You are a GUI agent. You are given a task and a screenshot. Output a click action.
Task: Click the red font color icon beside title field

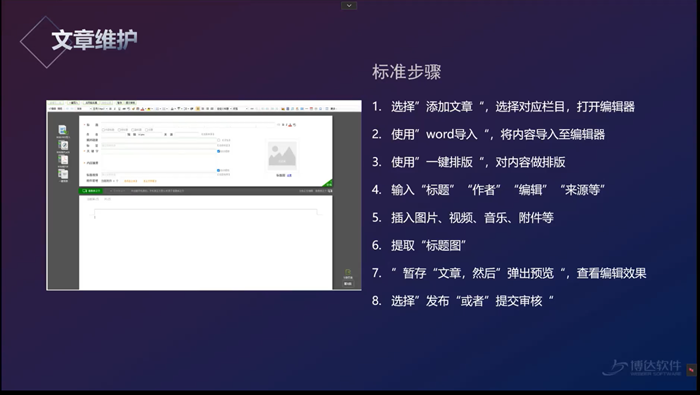click(290, 125)
